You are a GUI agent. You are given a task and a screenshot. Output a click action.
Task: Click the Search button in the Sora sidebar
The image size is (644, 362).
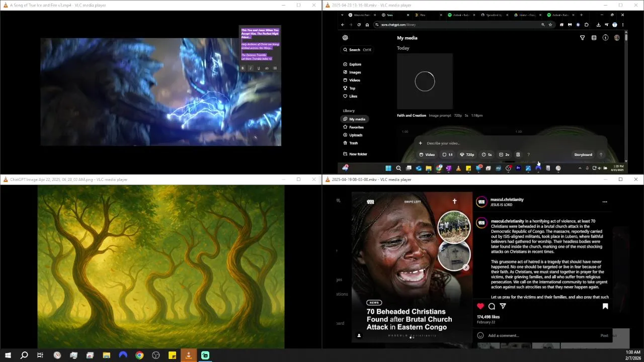(x=357, y=50)
